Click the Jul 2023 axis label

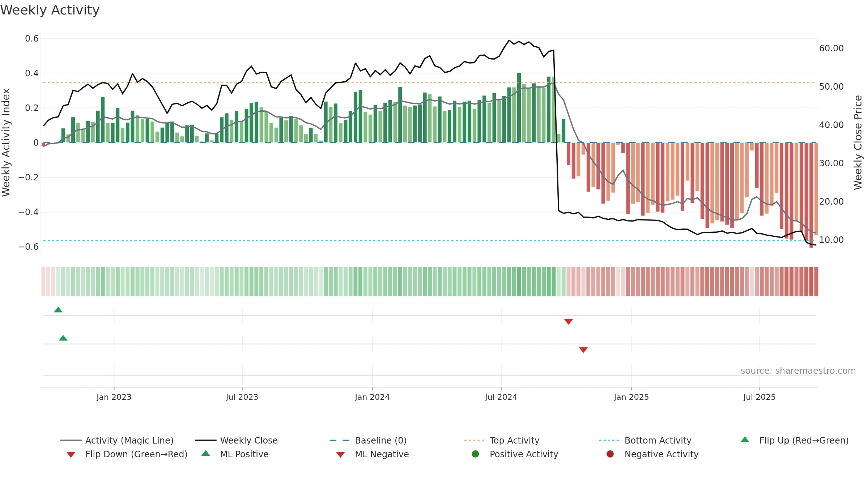pyautogui.click(x=242, y=397)
